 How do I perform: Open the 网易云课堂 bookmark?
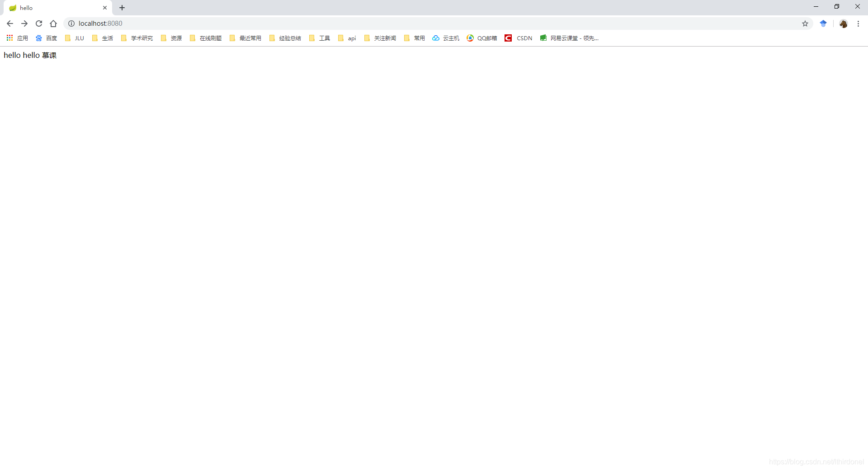coord(569,38)
